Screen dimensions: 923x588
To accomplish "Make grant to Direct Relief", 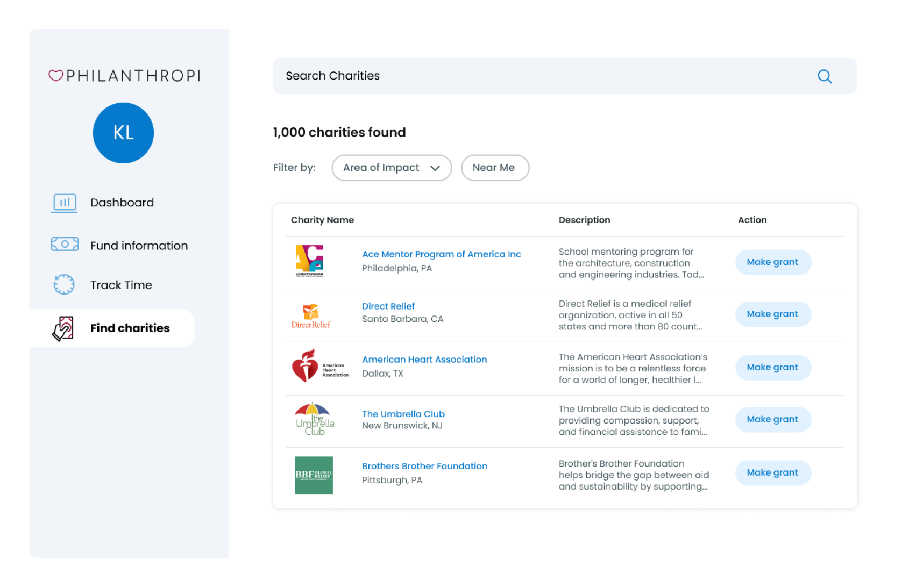I will 772,314.
